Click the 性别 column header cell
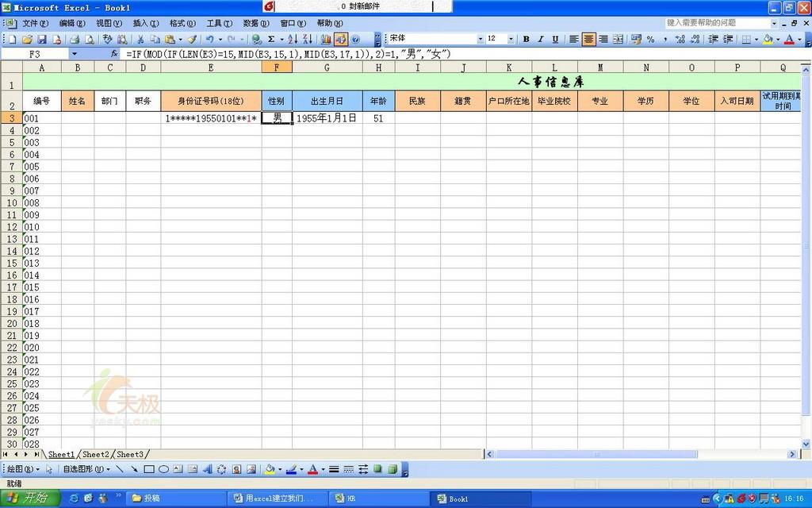 [x=277, y=101]
